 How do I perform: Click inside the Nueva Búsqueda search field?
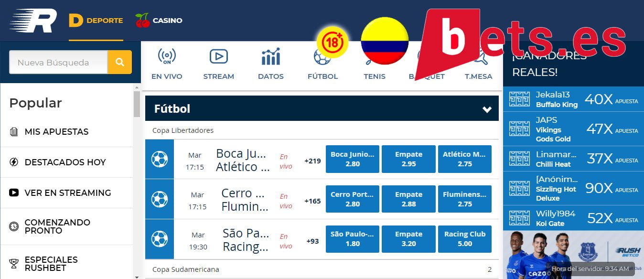tap(57, 62)
